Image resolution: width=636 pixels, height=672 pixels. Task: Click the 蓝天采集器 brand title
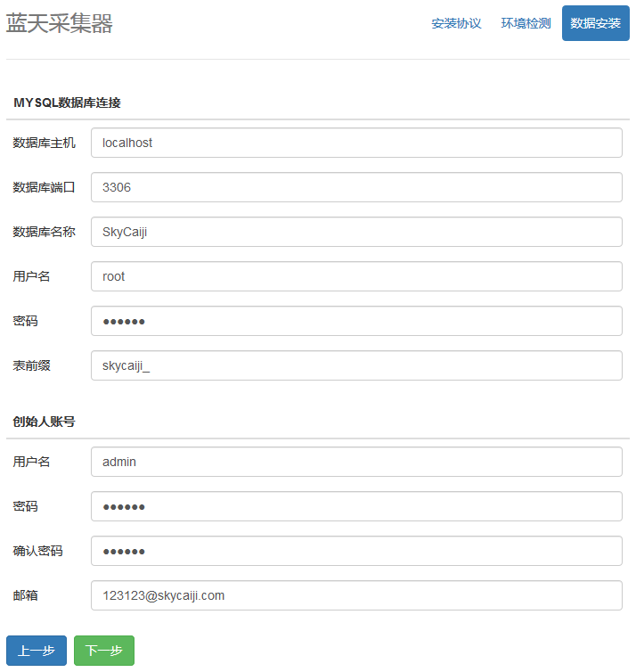pos(60,24)
